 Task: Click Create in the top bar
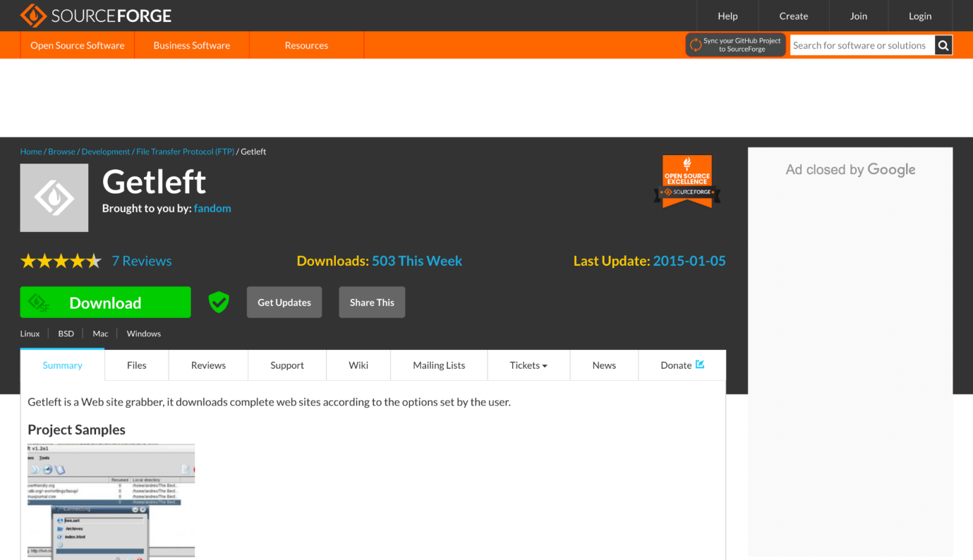click(794, 16)
